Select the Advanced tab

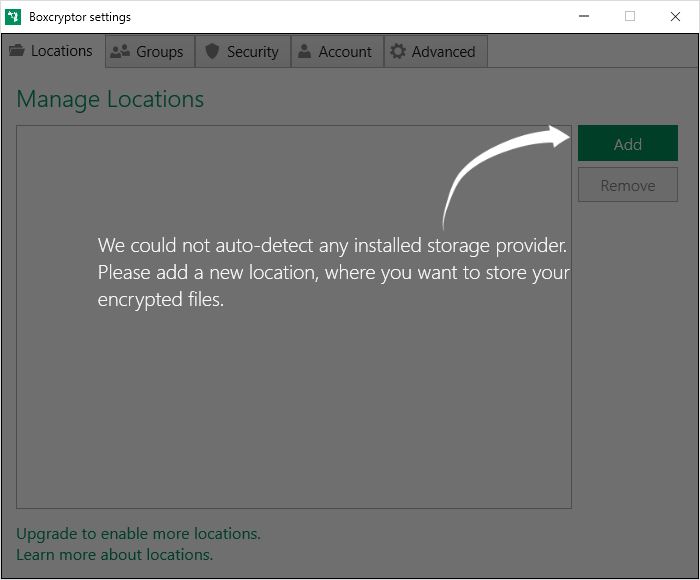(435, 52)
